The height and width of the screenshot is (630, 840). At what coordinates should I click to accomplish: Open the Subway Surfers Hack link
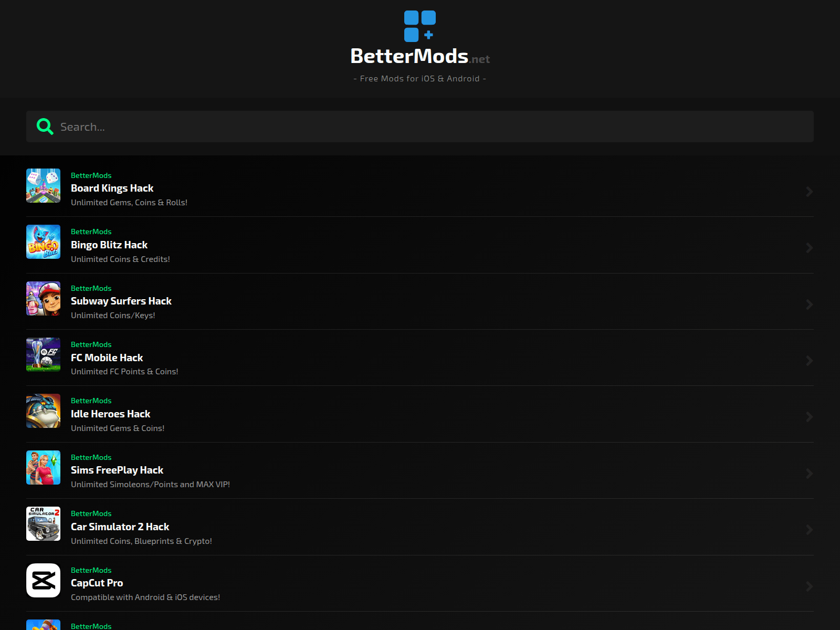[x=121, y=301]
